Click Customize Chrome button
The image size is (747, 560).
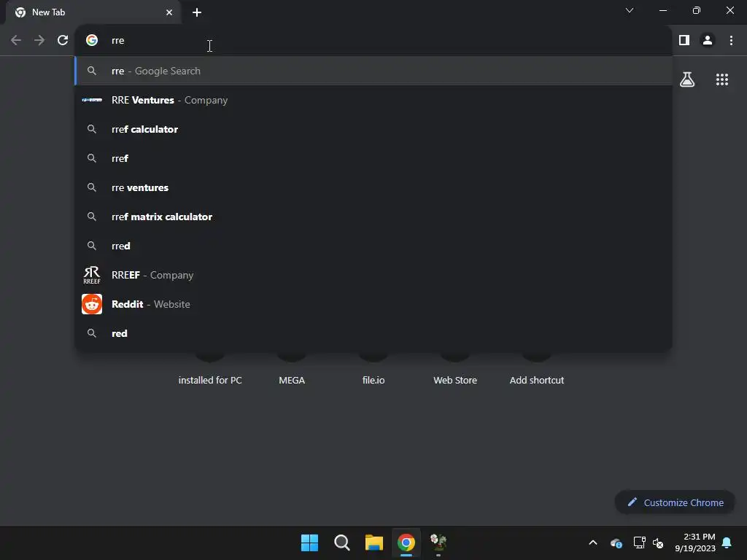click(x=675, y=502)
